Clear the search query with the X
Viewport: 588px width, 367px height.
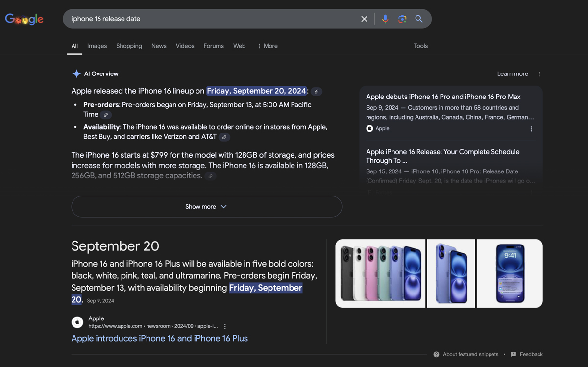click(364, 19)
